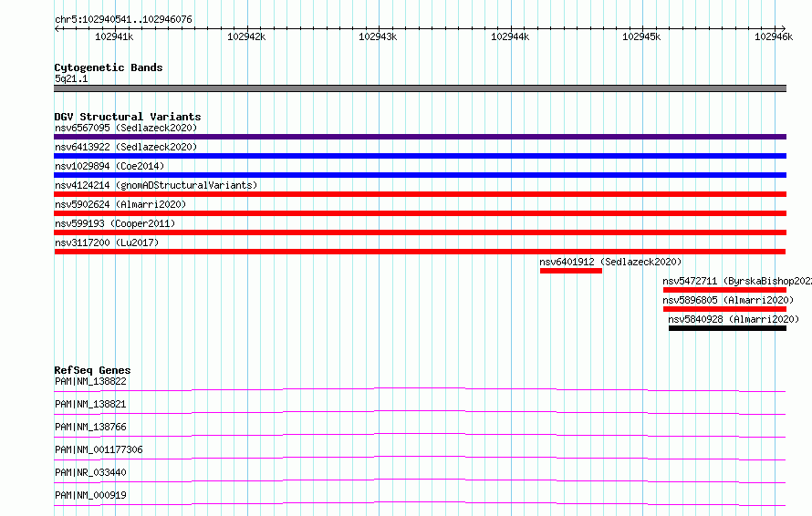Click the 102945k ruler tick label

click(641, 36)
